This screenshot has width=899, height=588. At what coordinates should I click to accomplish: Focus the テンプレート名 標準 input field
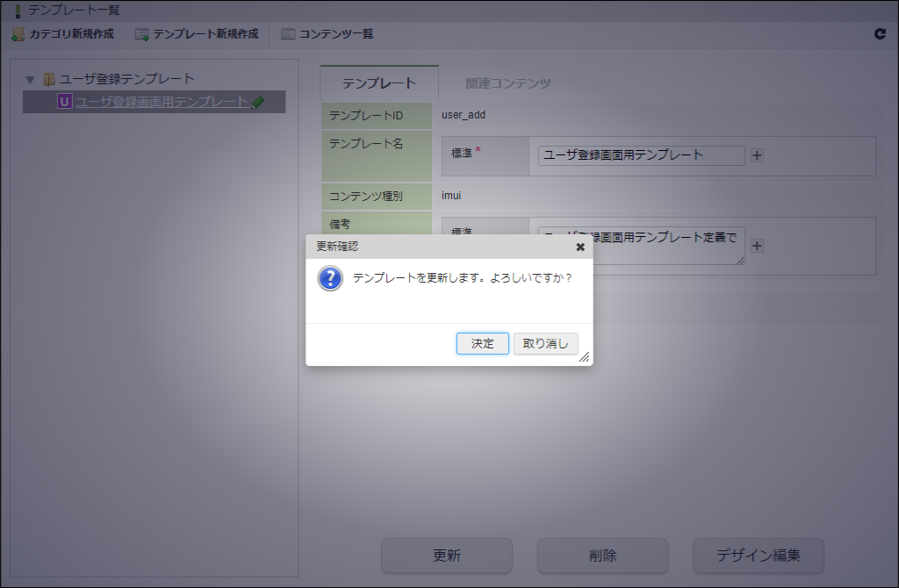pyautogui.click(x=642, y=155)
